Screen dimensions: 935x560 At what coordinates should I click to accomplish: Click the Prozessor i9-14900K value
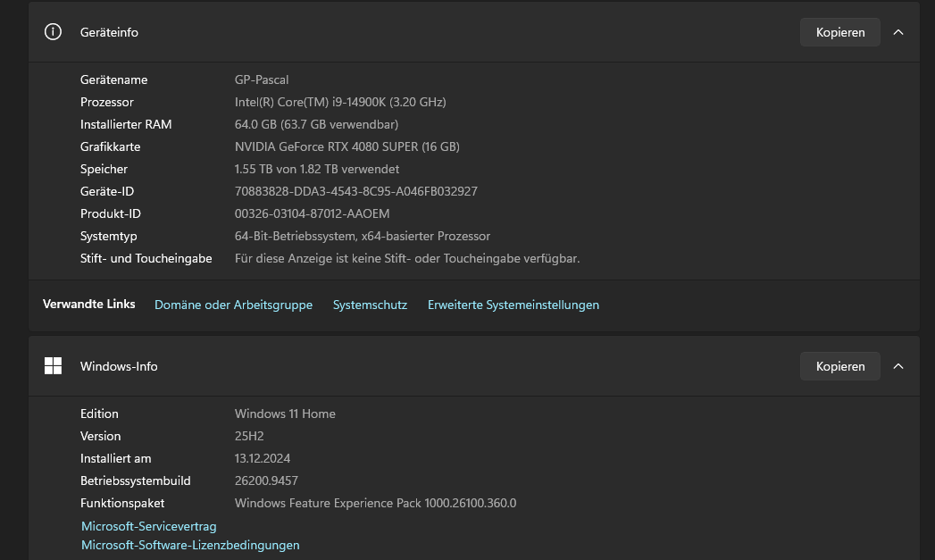point(340,102)
